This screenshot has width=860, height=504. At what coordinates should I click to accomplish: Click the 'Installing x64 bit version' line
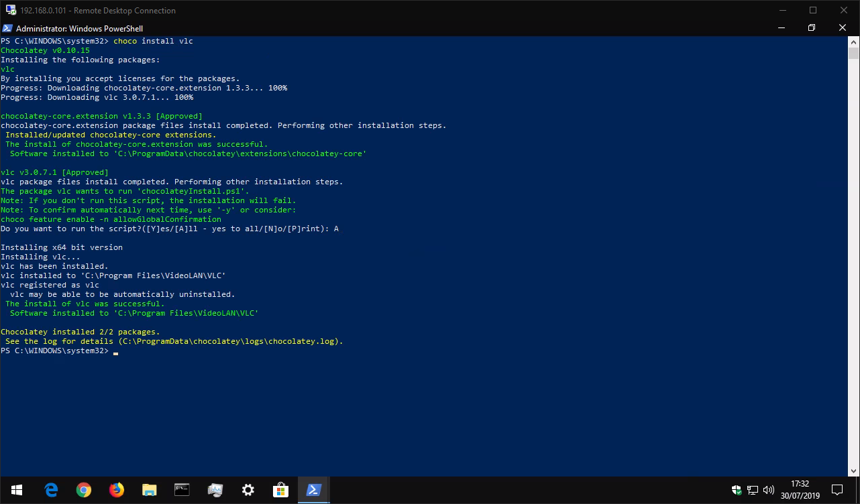pos(62,247)
